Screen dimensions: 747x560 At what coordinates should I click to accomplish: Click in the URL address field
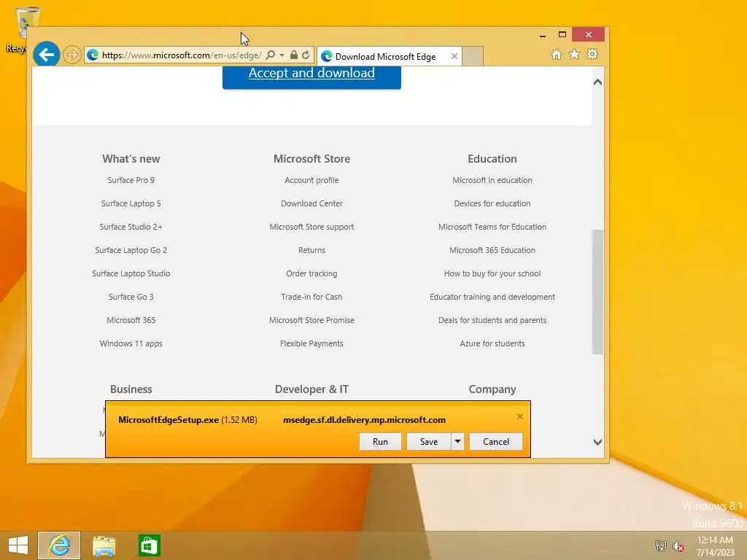click(181, 55)
